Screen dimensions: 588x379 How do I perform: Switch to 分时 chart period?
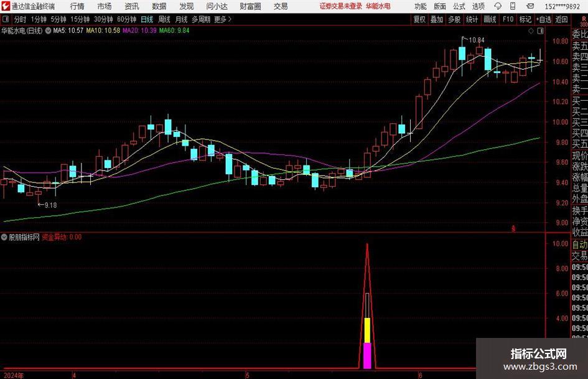20,19
